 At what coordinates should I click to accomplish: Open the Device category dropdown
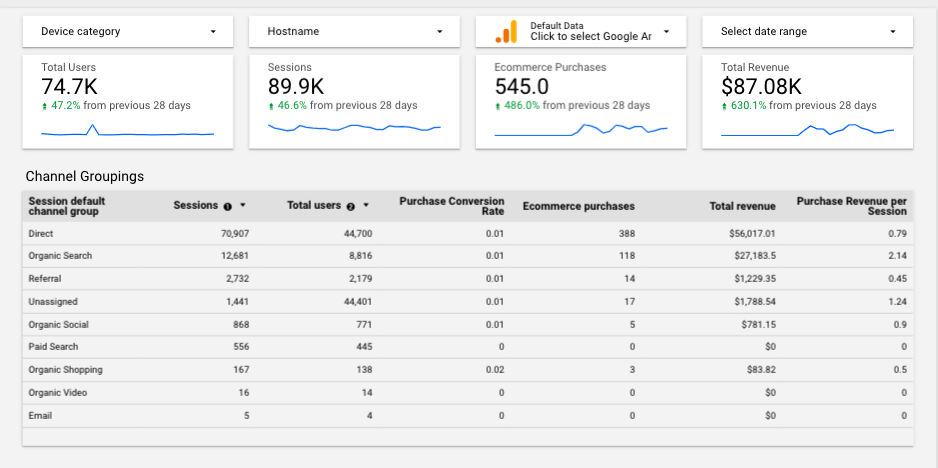coord(127,32)
